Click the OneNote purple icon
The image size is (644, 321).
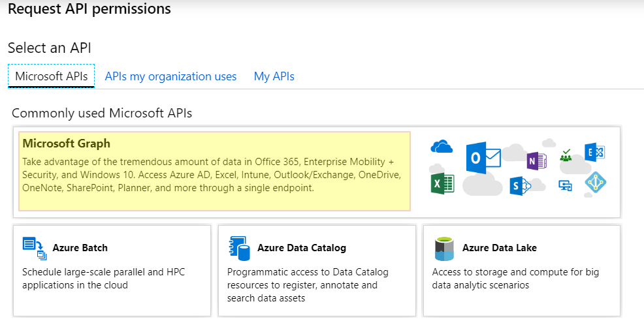[x=537, y=161]
